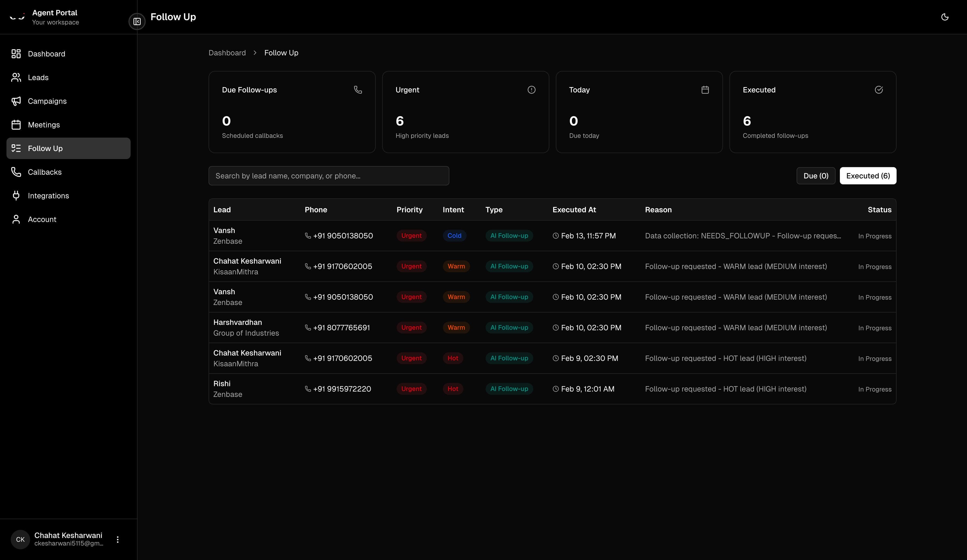The width and height of the screenshot is (967, 560).
Task: Sort leads by the Priority column header
Action: tap(409, 209)
